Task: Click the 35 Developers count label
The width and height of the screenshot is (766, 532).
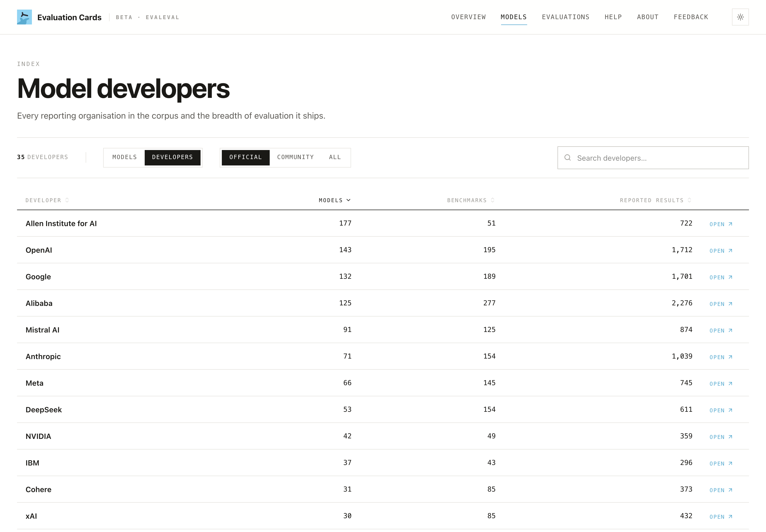Action: click(x=42, y=157)
